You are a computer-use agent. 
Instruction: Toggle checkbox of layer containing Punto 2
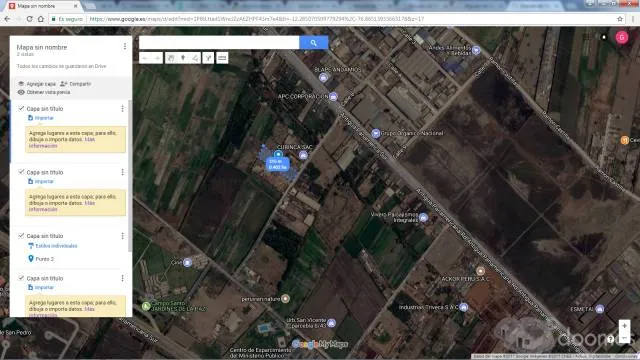click(x=21, y=236)
